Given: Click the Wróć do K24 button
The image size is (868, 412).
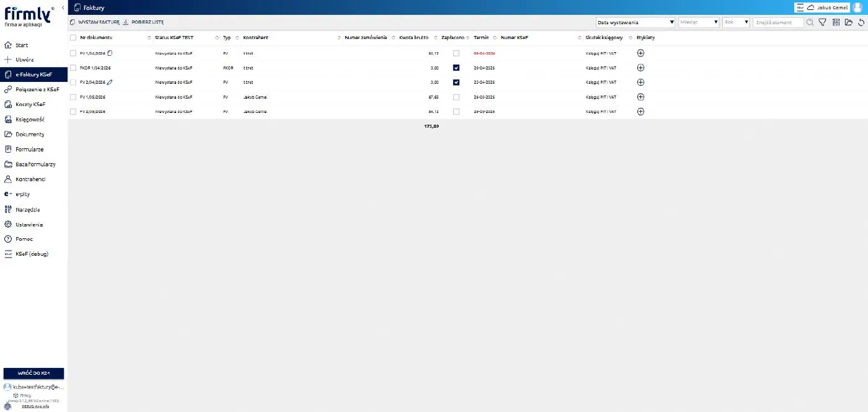Looking at the screenshot, I should tap(33, 373).
